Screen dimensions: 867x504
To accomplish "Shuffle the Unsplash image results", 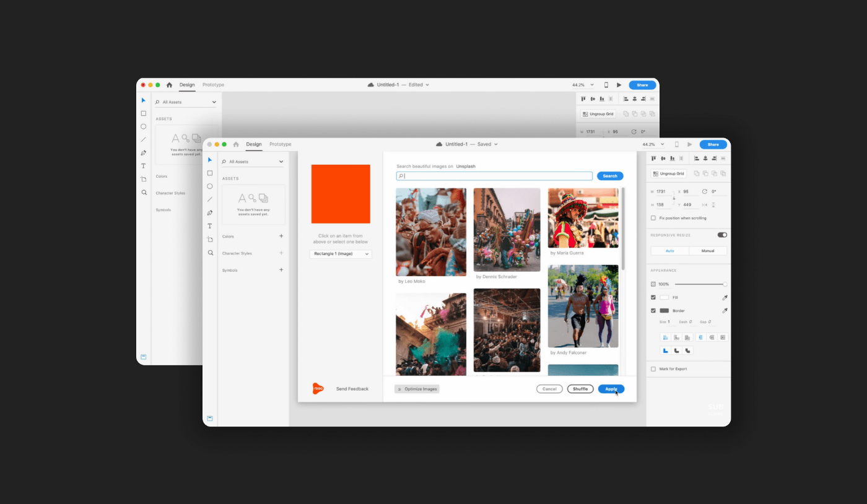I will tap(580, 389).
